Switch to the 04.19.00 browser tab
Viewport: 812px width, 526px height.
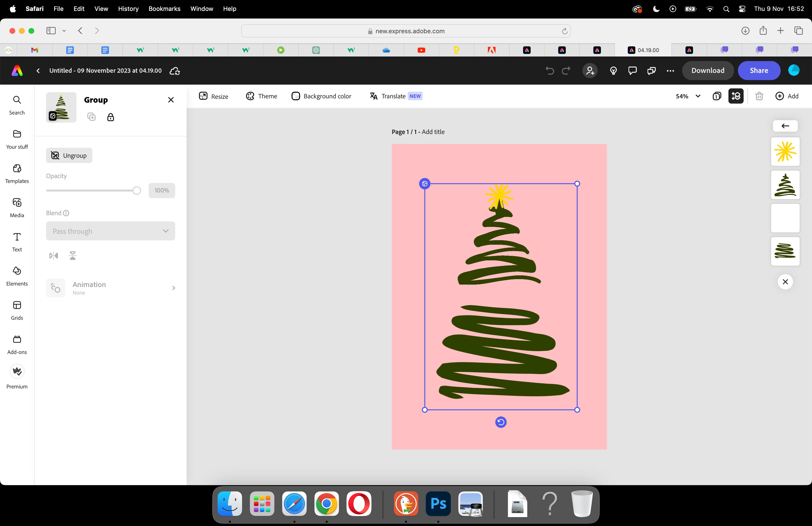pyautogui.click(x=643, y=50)
